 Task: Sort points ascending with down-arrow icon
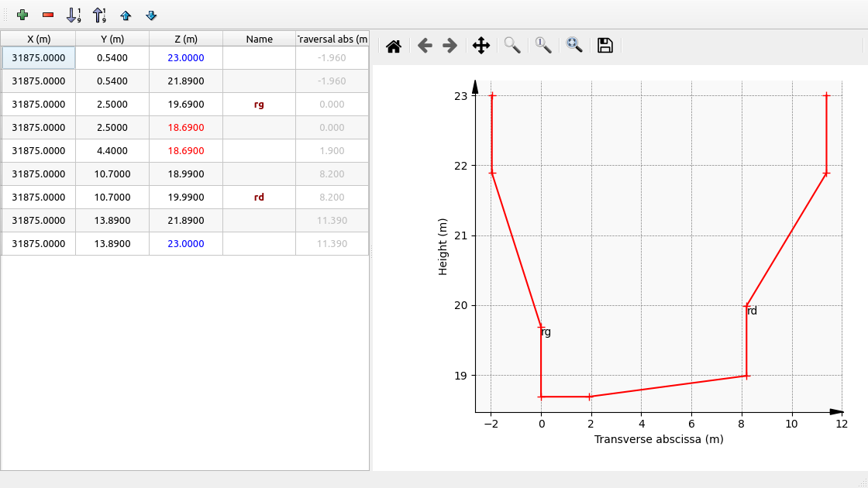[x=74, y=15]
